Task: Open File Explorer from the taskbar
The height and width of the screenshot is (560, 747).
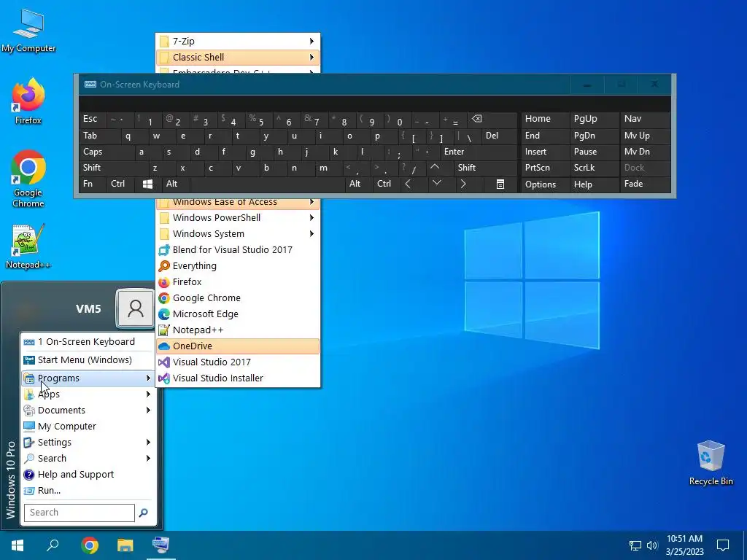Action: tap(125, 545)
